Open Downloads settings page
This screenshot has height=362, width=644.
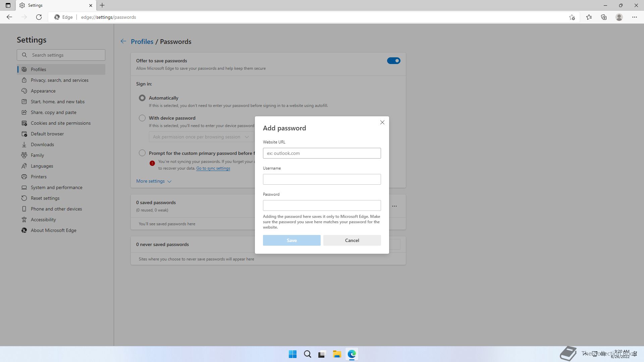pyautogui.click(x=61, y=144)
